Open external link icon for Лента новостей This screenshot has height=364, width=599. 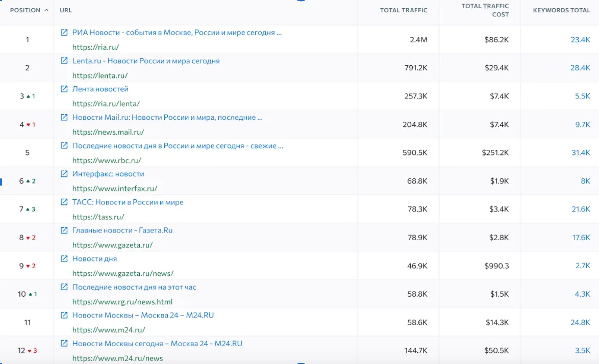click(64, 89)
